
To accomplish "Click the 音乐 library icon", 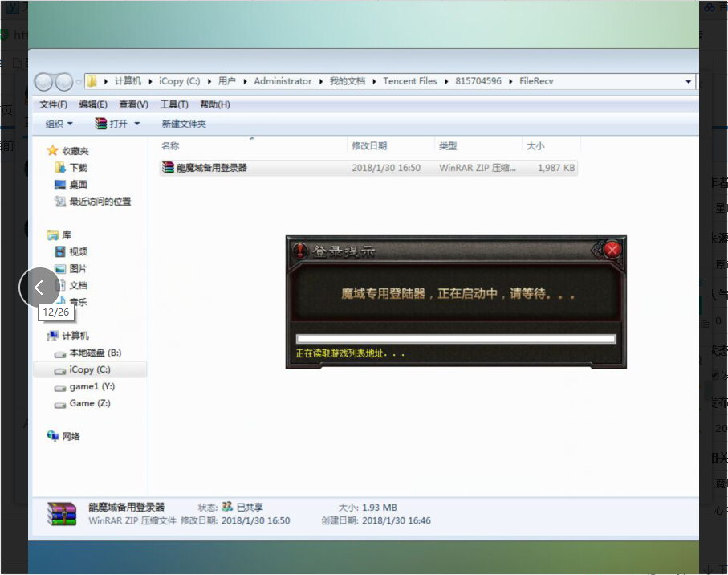I will [x=63, y=301].
